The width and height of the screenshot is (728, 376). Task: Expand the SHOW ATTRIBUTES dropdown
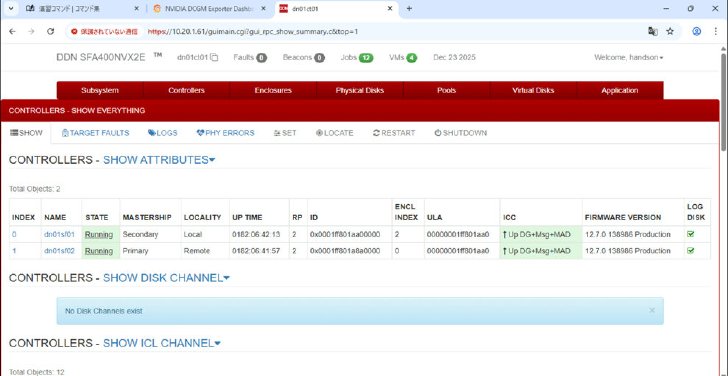(x=159, y=160)
